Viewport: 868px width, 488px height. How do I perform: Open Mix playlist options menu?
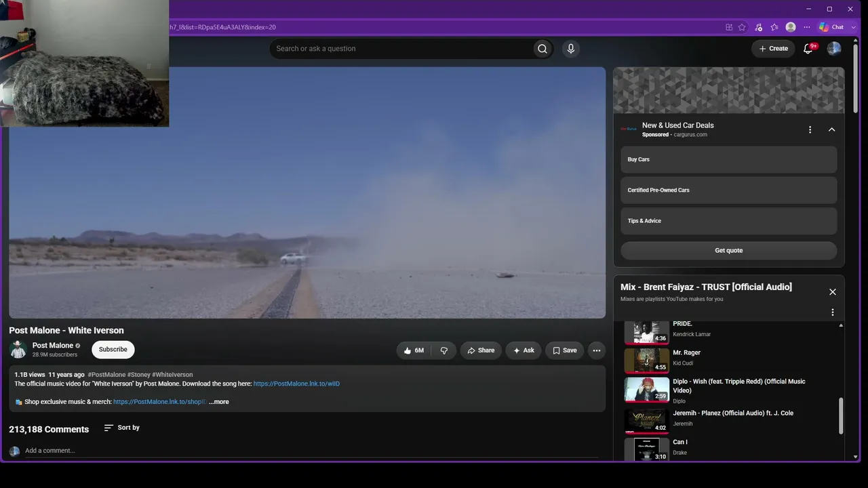click(833, 312)
